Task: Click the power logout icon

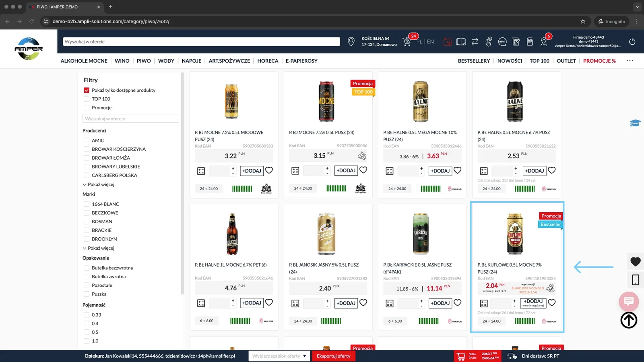Action: pyautogui.click(x=632, y=41)
